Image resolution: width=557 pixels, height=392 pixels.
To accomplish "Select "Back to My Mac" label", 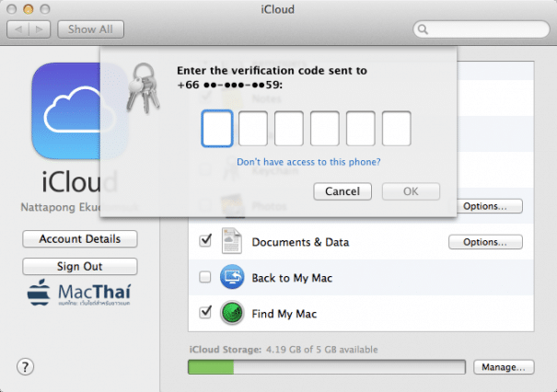I will pyautogui.click(x=292, y=278).
